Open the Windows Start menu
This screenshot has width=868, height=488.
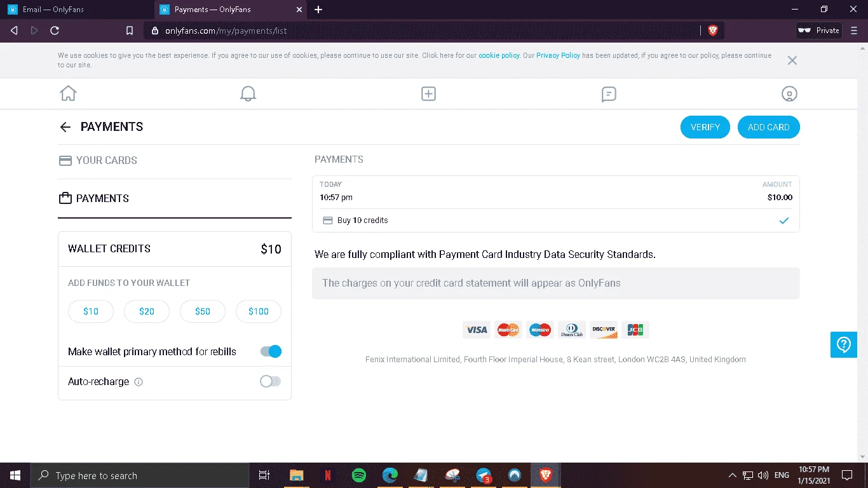pyautogui.click(x=15, y=475)
